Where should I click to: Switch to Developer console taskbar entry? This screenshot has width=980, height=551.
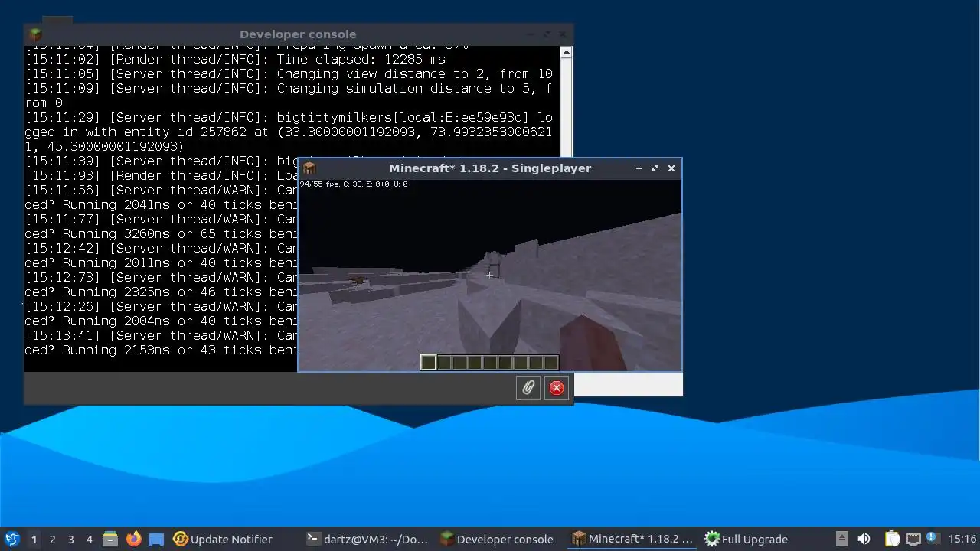pyautogui.click(x=498, y=539)
